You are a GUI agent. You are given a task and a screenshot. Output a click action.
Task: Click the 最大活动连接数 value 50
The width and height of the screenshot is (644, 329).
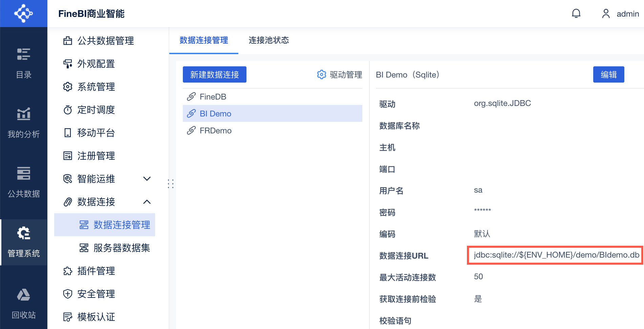pyautogui.click(x=478, y=277)
